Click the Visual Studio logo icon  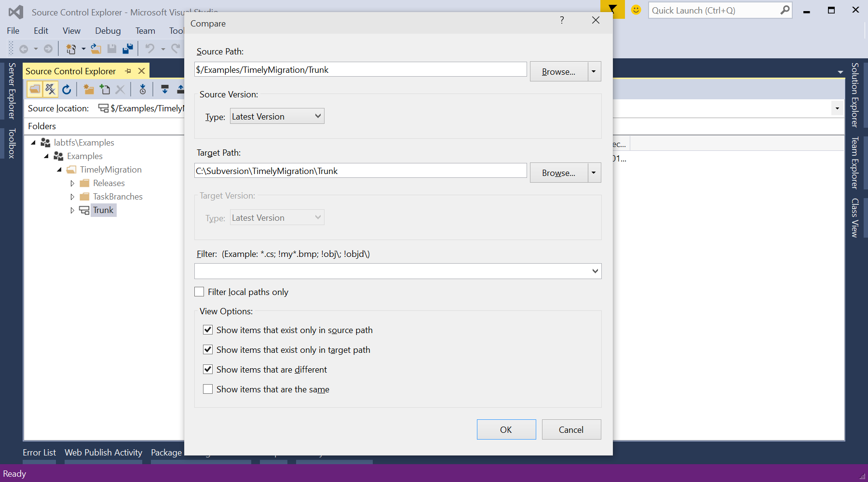click(x=16, y=12)
